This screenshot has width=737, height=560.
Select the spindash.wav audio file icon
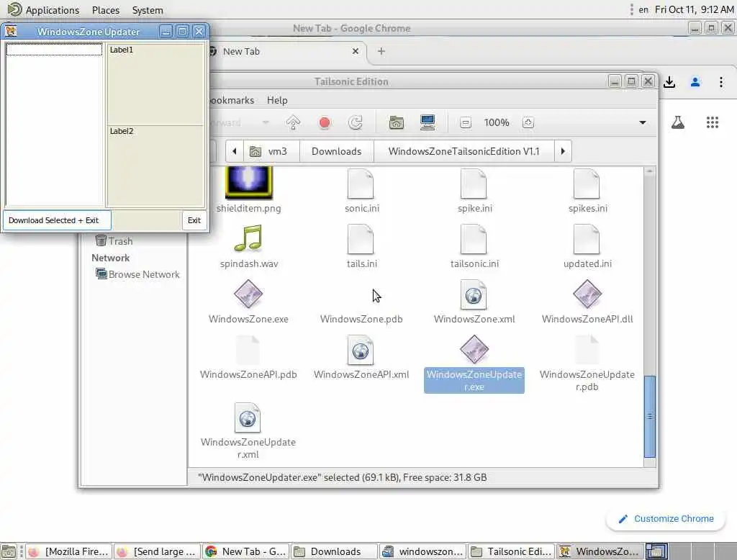coord(248,238)
